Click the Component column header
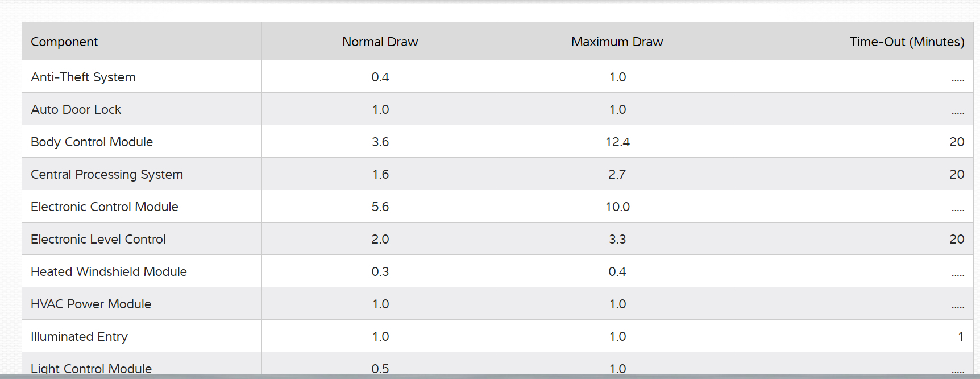The image size is (980, 379). [x=64, y=42]
